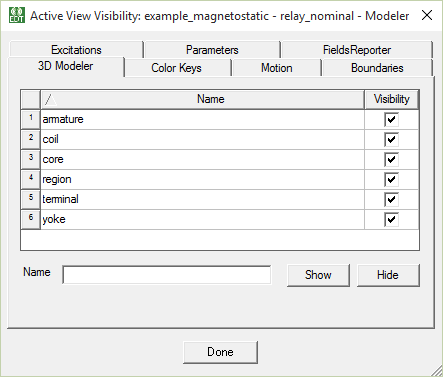Toggle the region visibility checkbox
Screen dimensions: 443x377
click(x=391, y=179)
